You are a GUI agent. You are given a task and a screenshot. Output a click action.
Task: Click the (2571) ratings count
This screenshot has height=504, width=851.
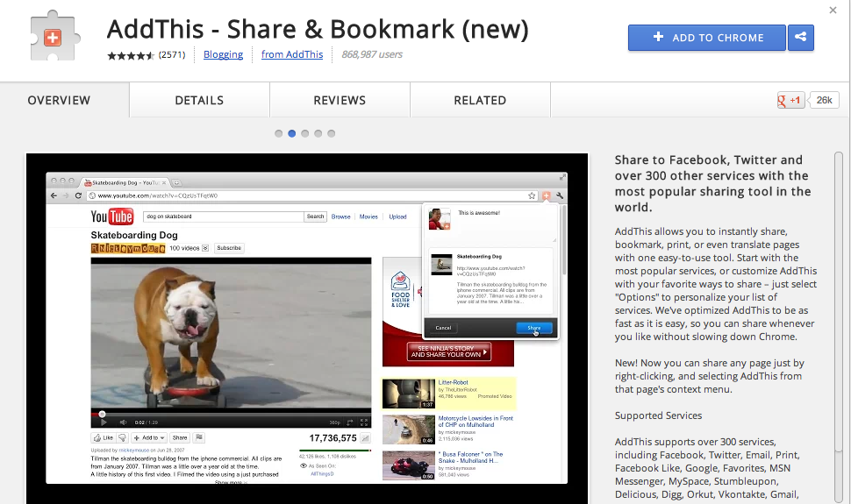coord(172,55)
